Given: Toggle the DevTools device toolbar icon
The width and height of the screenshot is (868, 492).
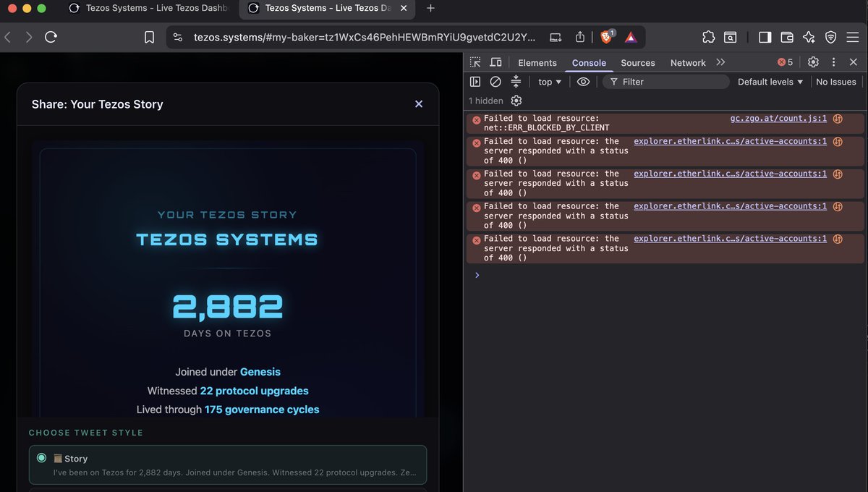Looking at the screenshot, I should click(496, 62).
